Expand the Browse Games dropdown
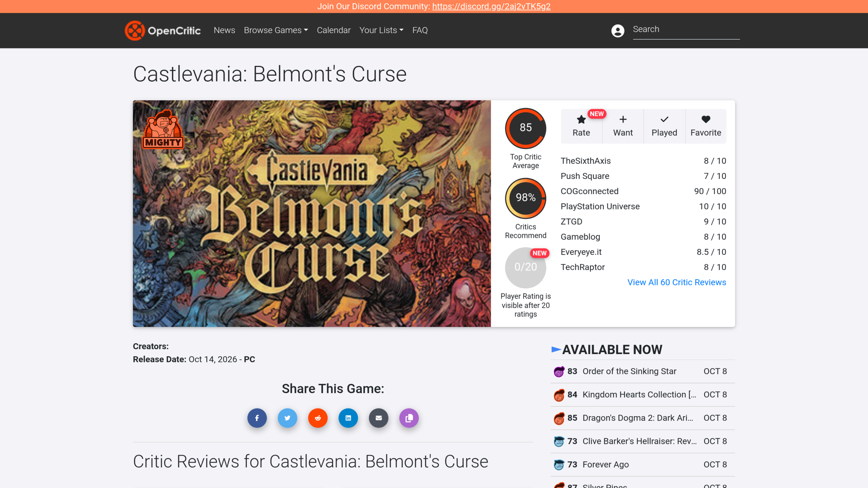Viewport: 868px width, 488px height. pos(276,30)
